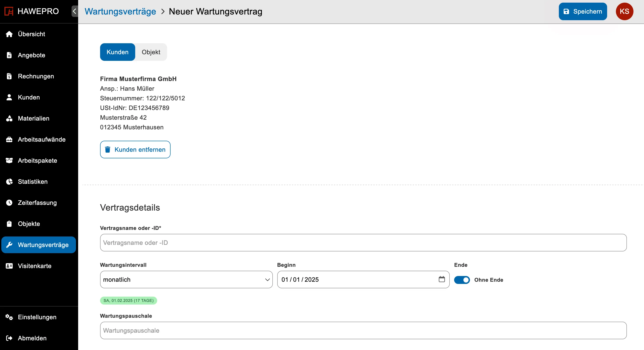Open Einstellungen in the sidebar
644x350 pixels.
(38, 317)
